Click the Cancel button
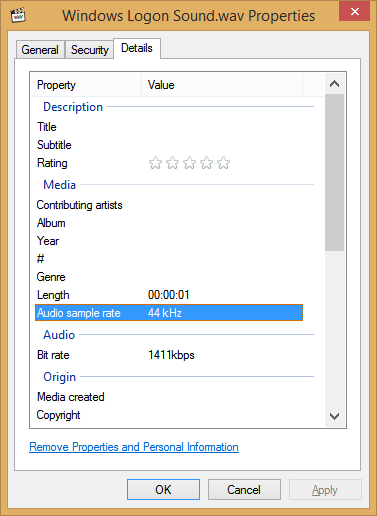 (x=244, y=490)
